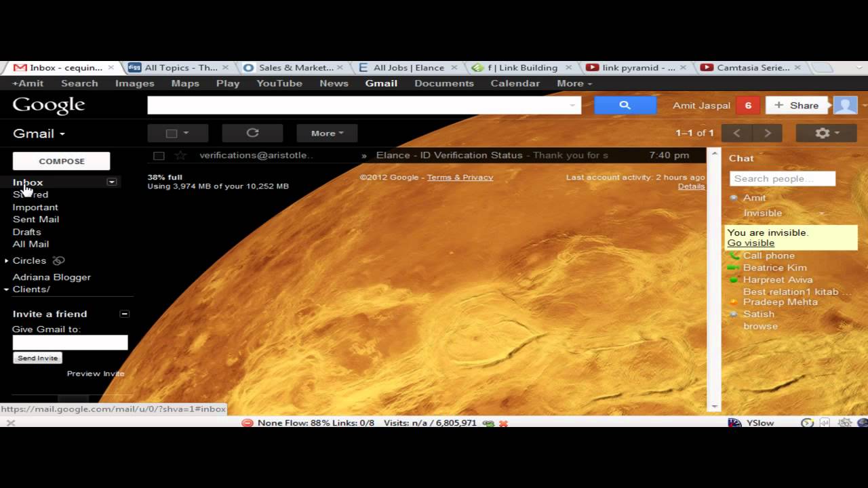
Task: Star the verifications@aristotle email
Action: click(x=180, y=155)
